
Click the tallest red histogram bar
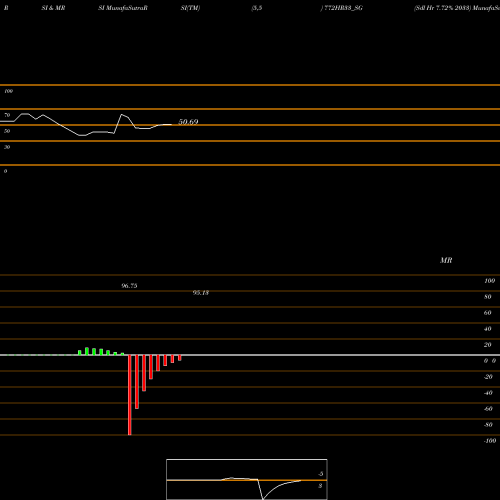coord(130,395)
